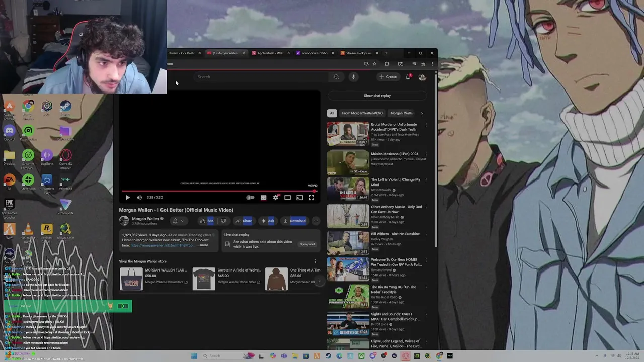This screenshot has height=362, width=644.
Task: Open YouTube player settings gear
Action: tap(275, 198)
